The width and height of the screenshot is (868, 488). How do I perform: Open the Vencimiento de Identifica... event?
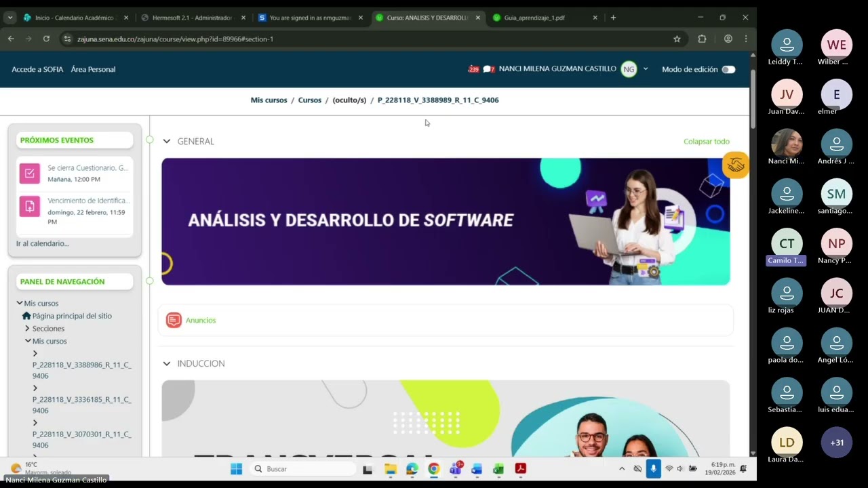point(88,201)
